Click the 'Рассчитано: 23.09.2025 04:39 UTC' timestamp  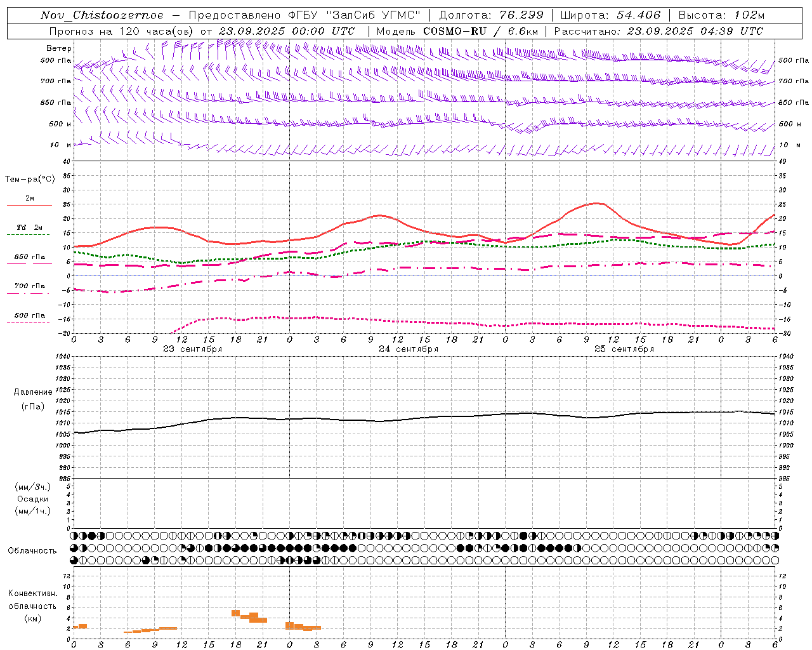(x=658, y=31)
